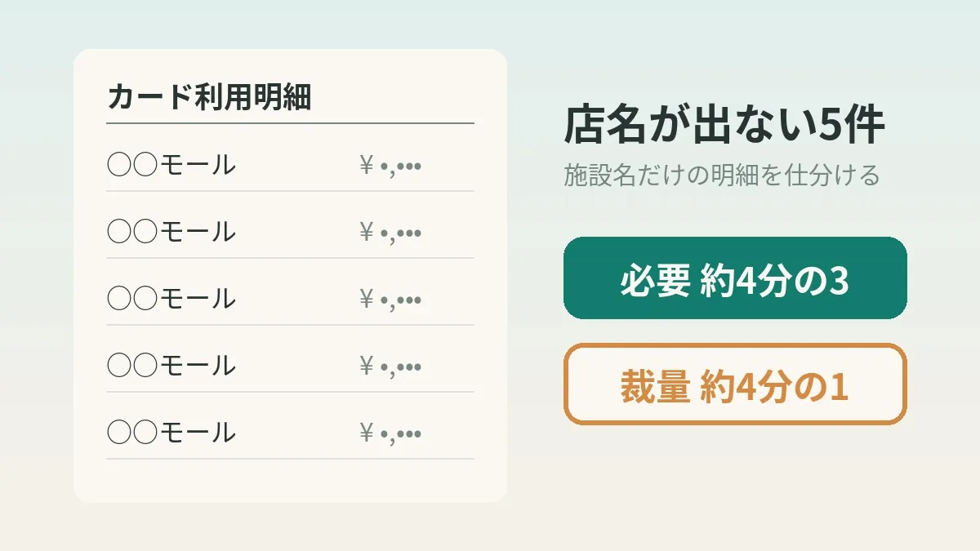Open the third ○○モール statement row name
The height and width of the screenshot is (551, 980).
[171, 299]
